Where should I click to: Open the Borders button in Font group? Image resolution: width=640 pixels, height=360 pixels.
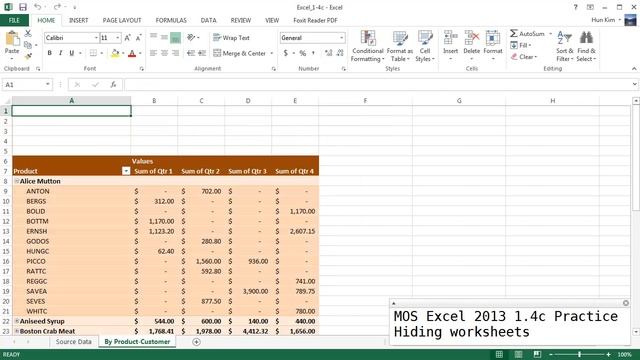point(93,53)
